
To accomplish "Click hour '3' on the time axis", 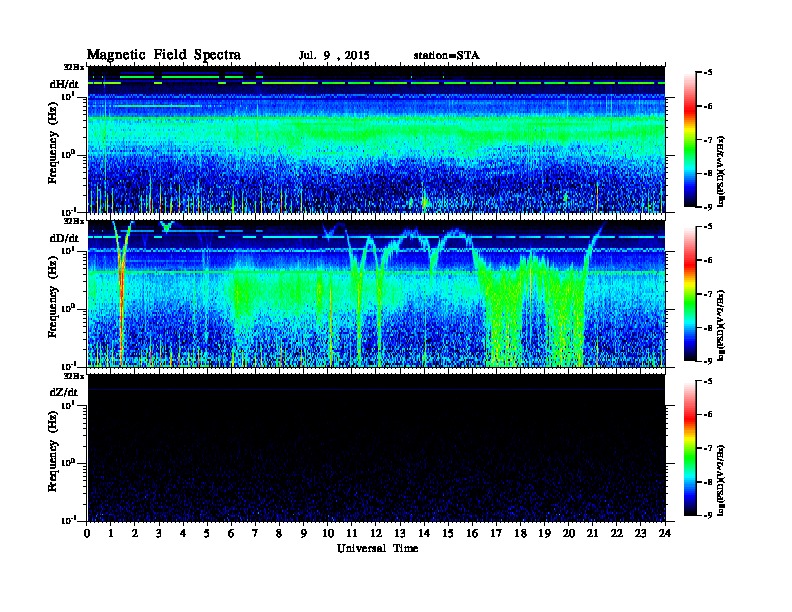I will 160,534.
